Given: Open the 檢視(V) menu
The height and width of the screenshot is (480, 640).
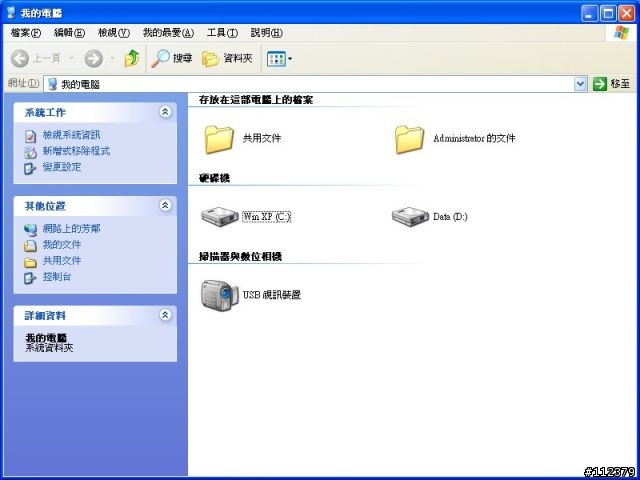Looking at the screenshot, I should (114, 33).
